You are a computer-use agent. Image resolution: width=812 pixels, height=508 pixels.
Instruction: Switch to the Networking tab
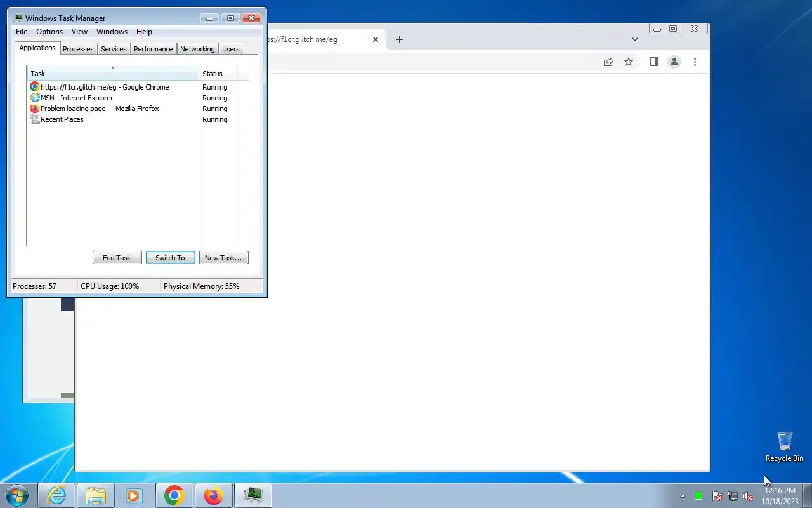pyautogui.click(x=197, y=49)
